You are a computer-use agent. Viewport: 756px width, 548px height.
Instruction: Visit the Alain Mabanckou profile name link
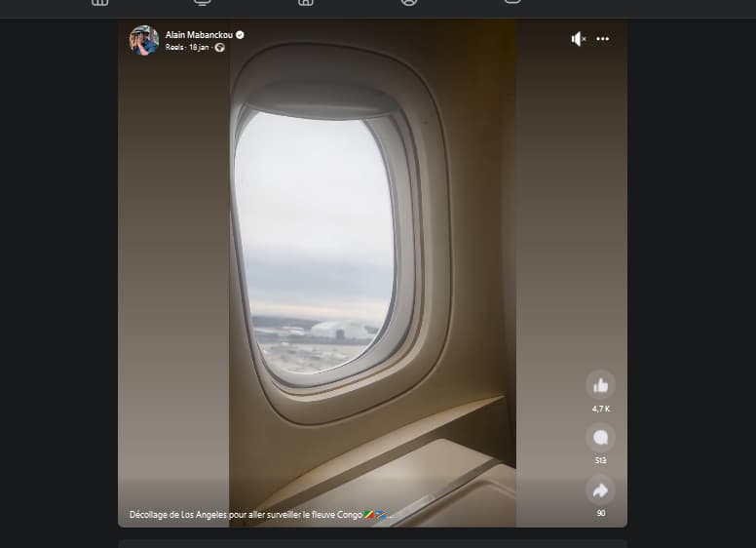pyautogui.click(x=199, y=35)
